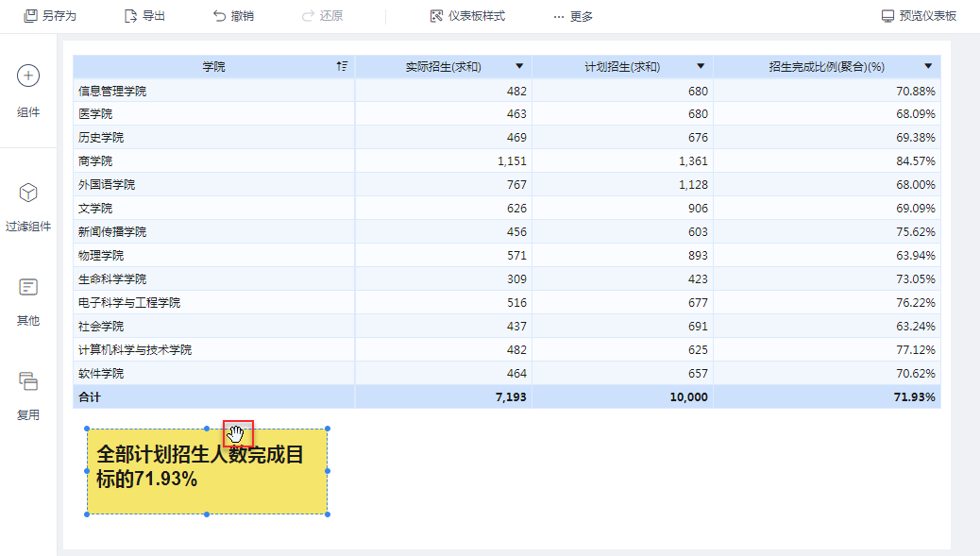
Task: Select the 信息管理学院 row cell
Action: click(x=213, y=91)
